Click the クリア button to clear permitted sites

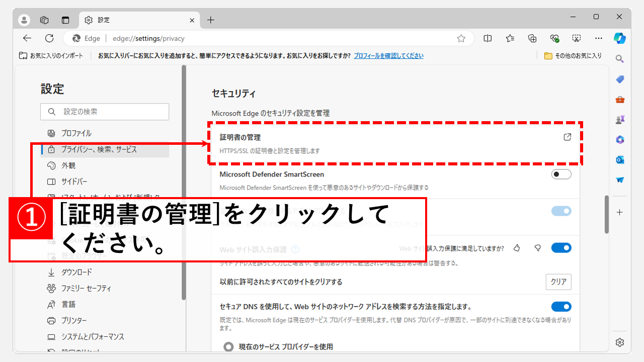[558, 282]
